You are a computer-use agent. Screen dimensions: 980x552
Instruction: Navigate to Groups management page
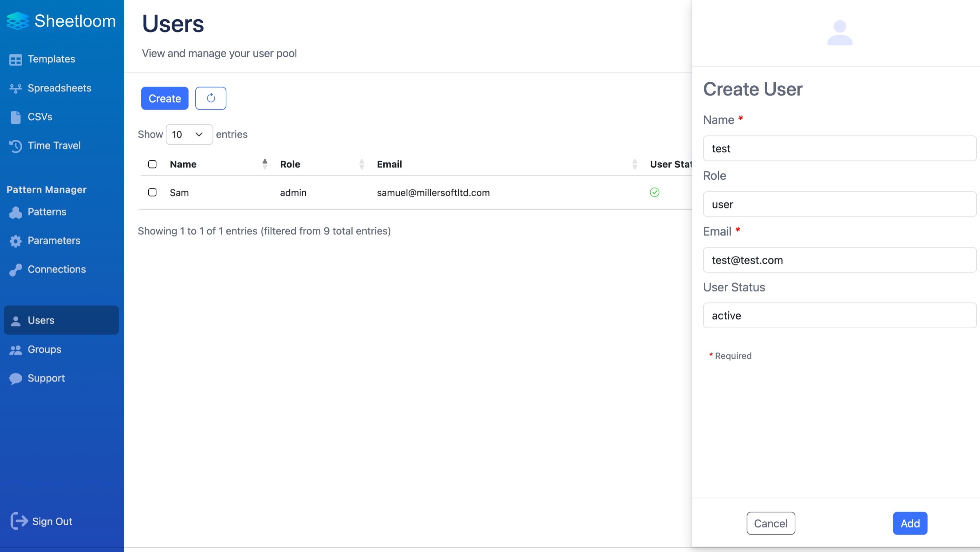pyautogui.click(x=44, y=349)
